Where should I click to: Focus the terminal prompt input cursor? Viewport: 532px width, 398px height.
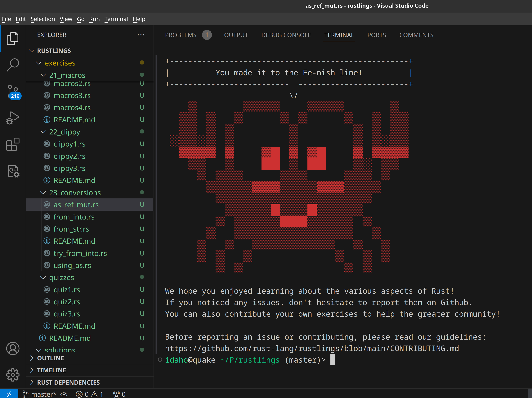(x=333, y=360)
